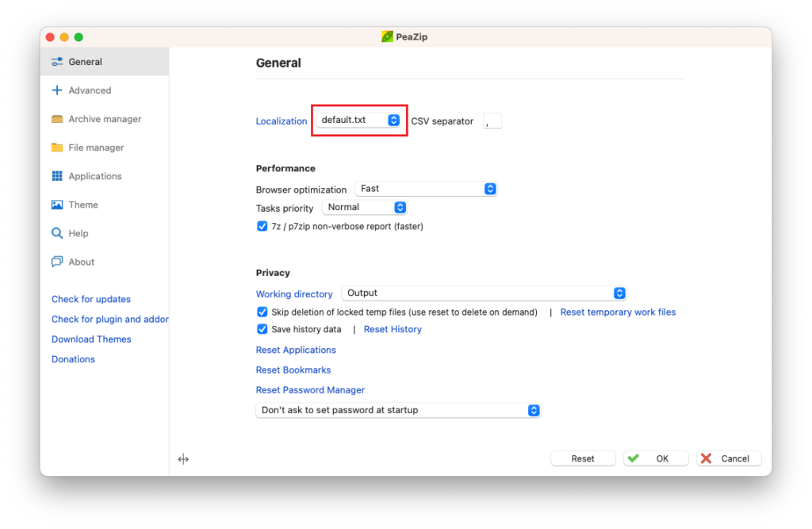This screenshot has height=529, width=812.
Task: Open the Donations link
Action: 73,359
